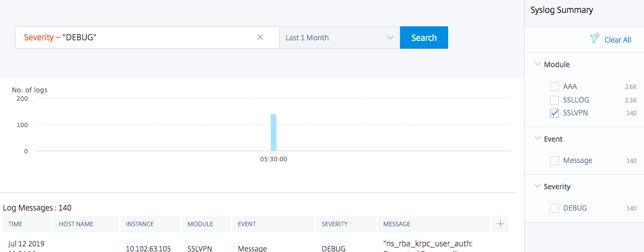
Task: Click into the Severity search query field
Action: 135,38
